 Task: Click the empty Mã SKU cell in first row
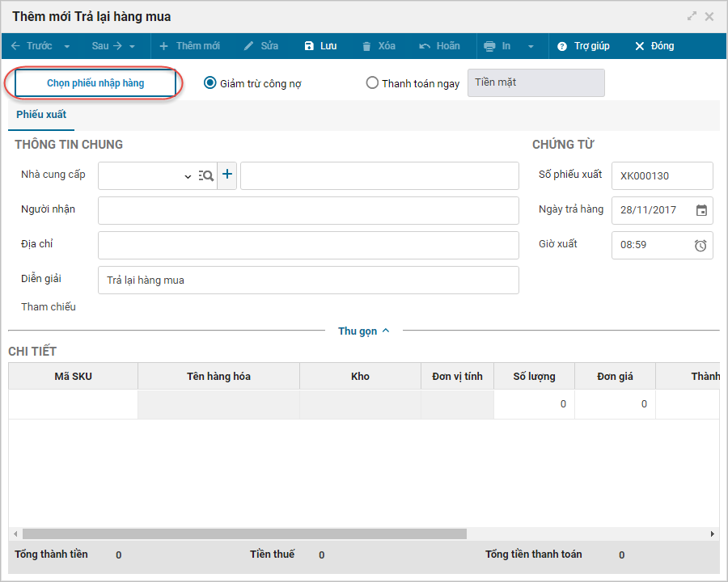(x=73, y=404)
